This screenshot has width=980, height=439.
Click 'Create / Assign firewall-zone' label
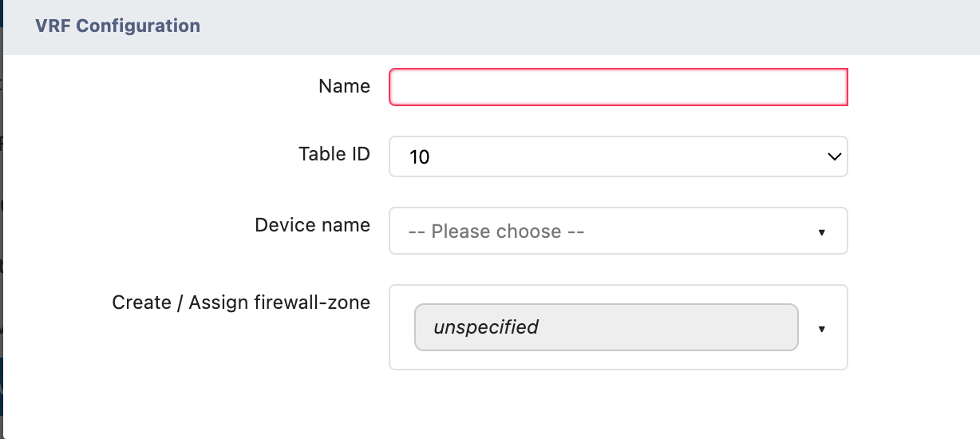coord(241,303)
